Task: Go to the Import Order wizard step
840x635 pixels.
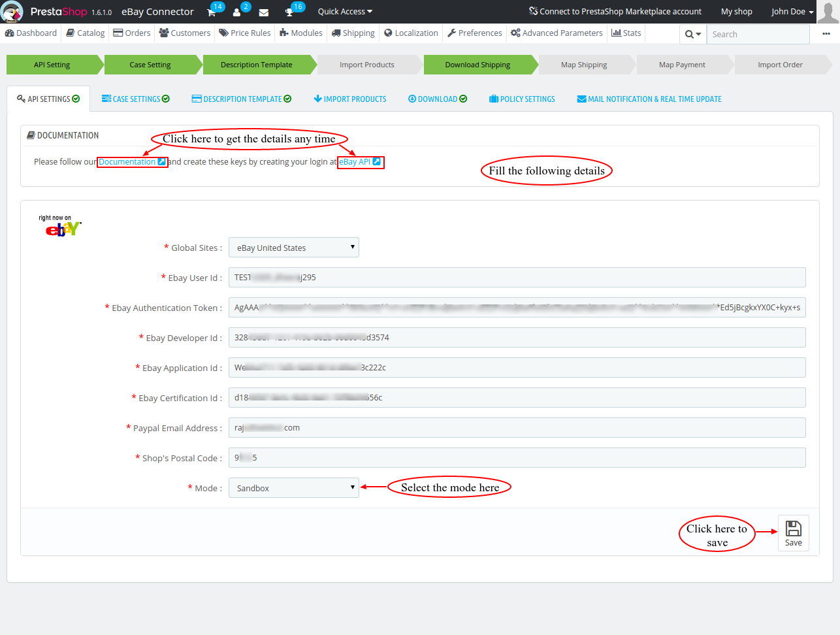Action: tap(780, 65)
